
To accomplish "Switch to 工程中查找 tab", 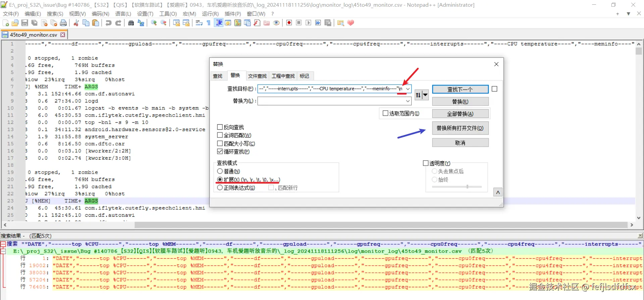I will (283, 76).
